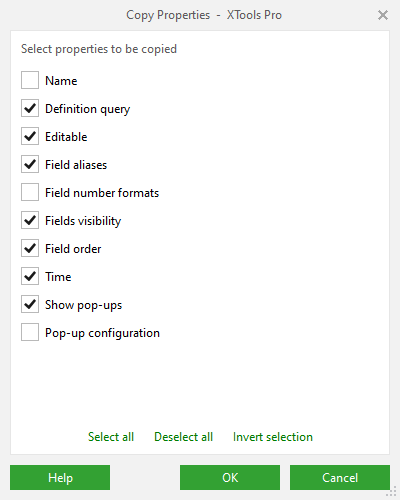The height and width of the screenshot is (500, 400).
Task: Click the Pop-up configuration label text
Action: pos(102,333)
